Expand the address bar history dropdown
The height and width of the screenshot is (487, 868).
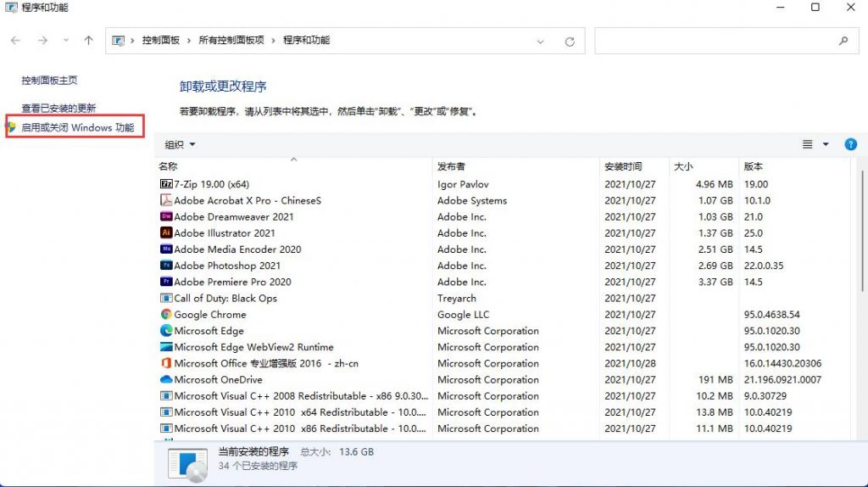coord(540,42)
